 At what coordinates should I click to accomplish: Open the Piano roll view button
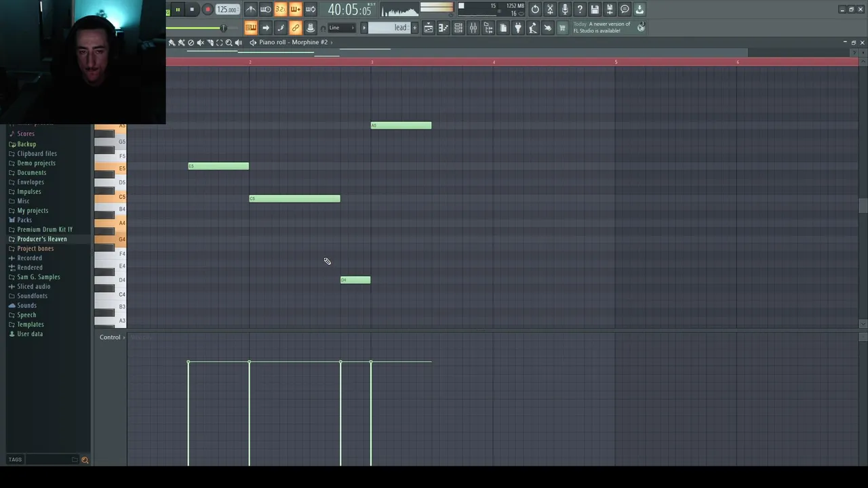(x=443, y=28)
